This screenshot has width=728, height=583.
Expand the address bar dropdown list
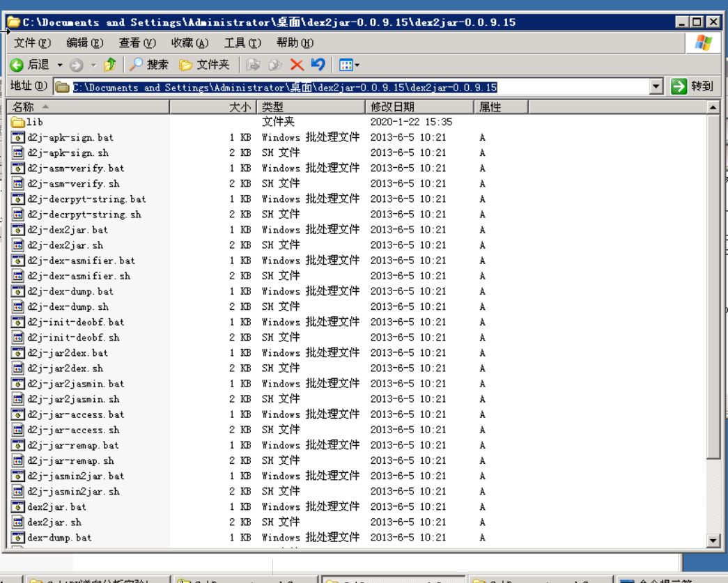point(656,86)
